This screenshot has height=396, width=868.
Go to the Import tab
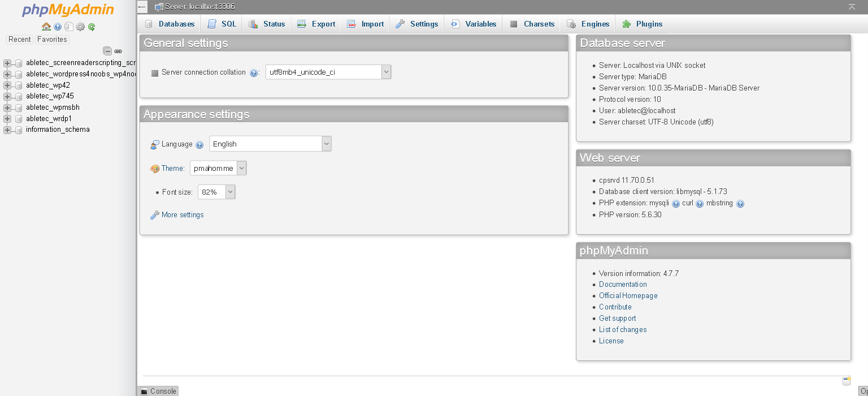click(365, 24)
